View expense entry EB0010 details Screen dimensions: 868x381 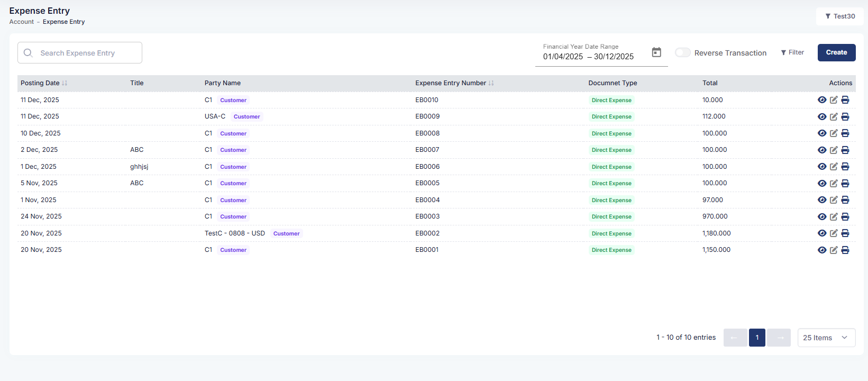point(821,100)
